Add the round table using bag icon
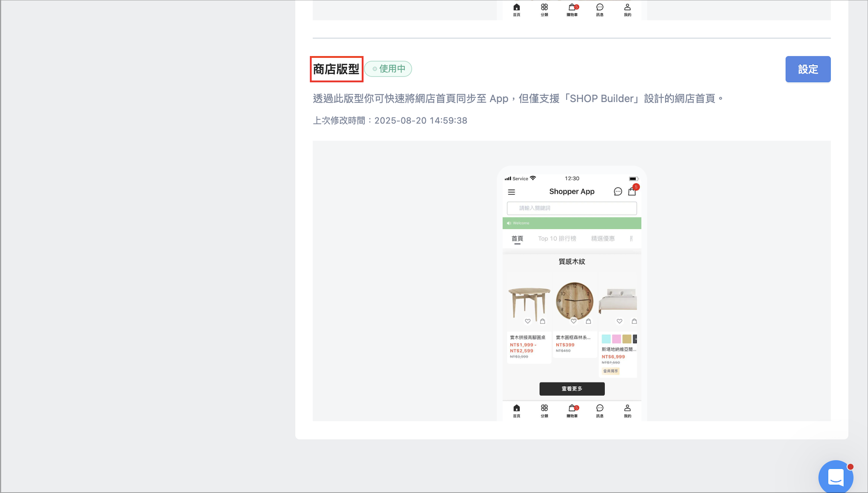Image resolution: width=868 pixels, height=493 pixels. pyautogui.click(x=542, y=321)
